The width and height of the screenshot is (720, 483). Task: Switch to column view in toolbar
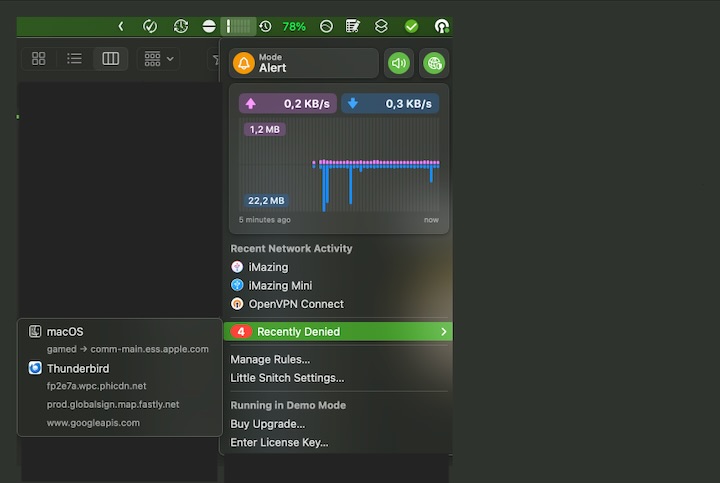pos(111,59)
